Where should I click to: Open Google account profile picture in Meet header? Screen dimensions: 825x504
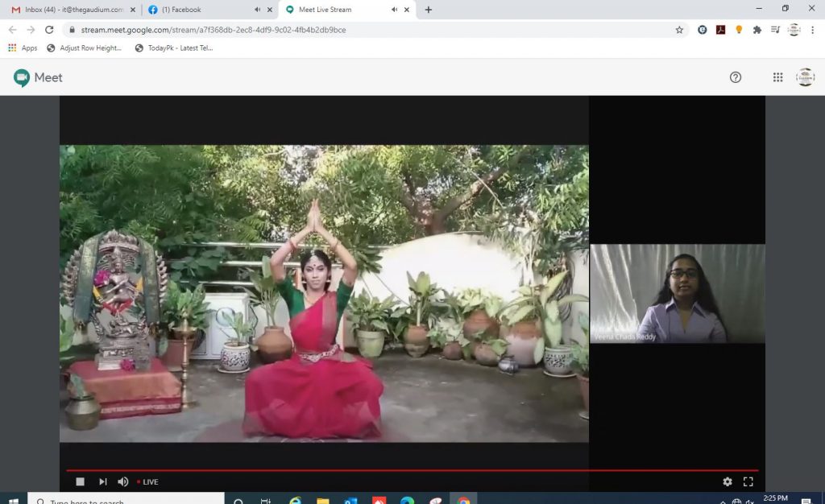pos(805,77)
